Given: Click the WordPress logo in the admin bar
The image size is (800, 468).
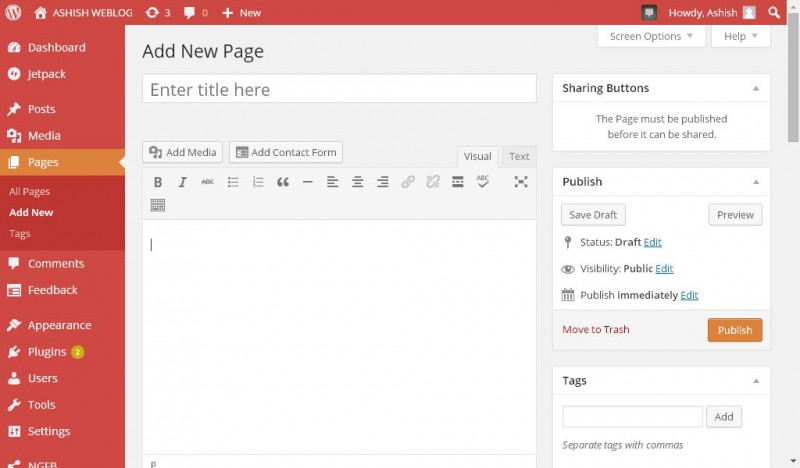Looking at the screenshot, I should pos(14,12).
